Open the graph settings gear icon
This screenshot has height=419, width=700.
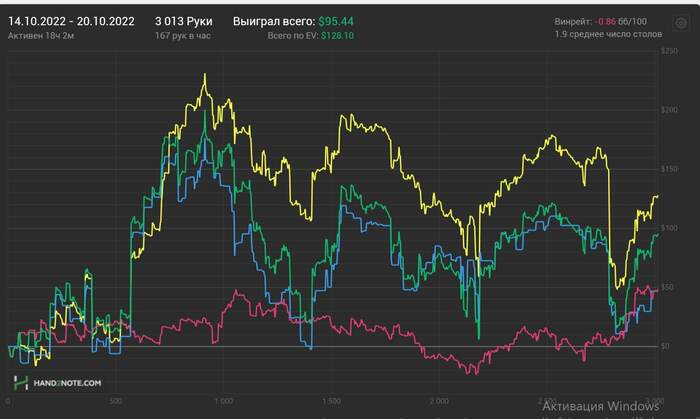[681, 23]
